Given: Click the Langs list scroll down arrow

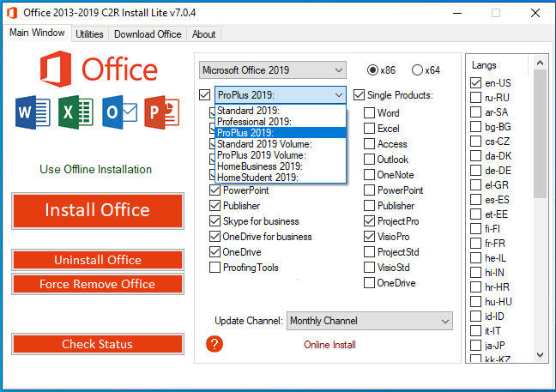Looking at the screenshot, I should tap(540, 355).
